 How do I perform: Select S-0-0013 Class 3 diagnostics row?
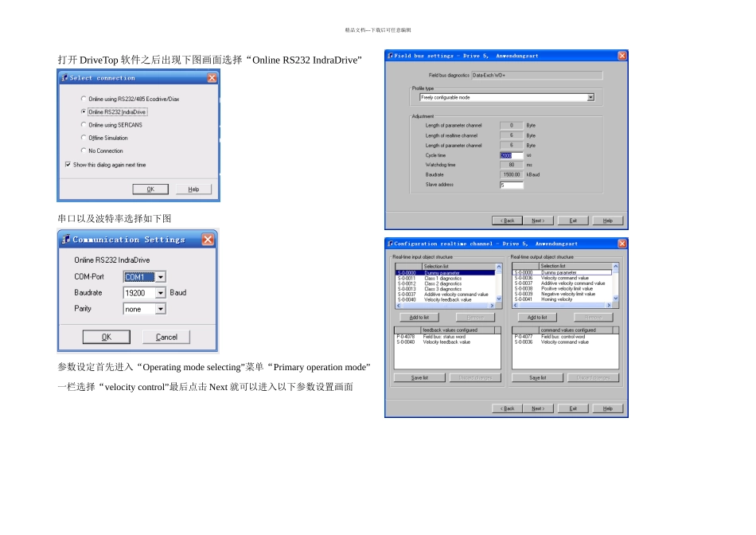click(445, 289)
